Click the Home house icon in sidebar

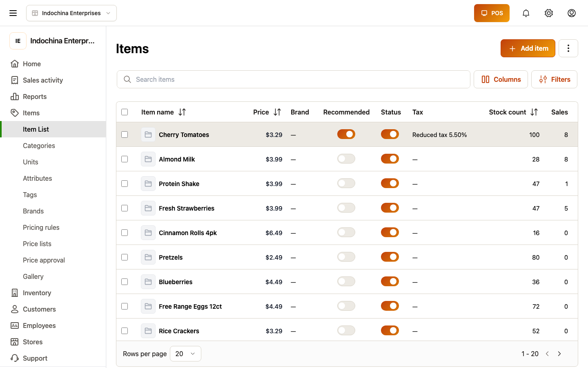pos(15,64)
